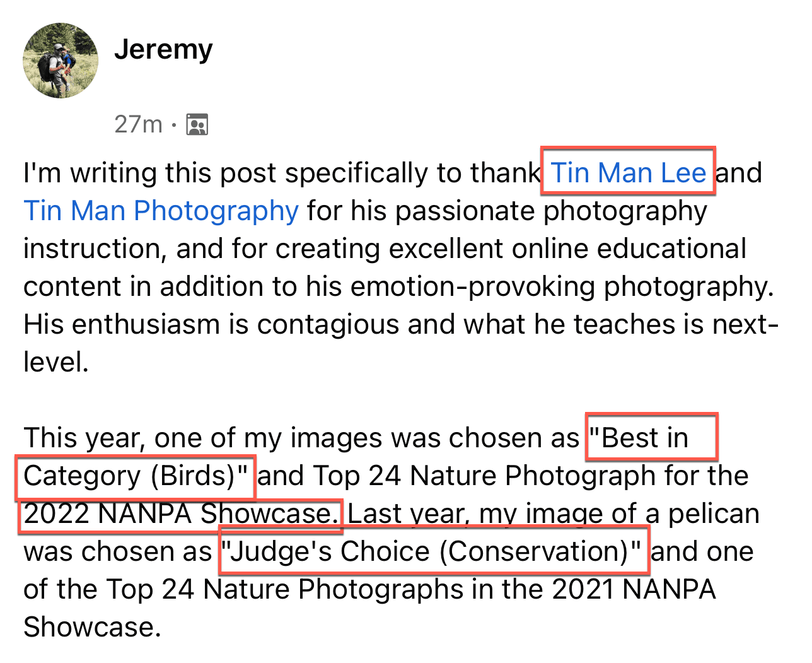Screen dimensions: 812x663
Task: Click the word "pelican" in the post
Action: coord(714,513)
